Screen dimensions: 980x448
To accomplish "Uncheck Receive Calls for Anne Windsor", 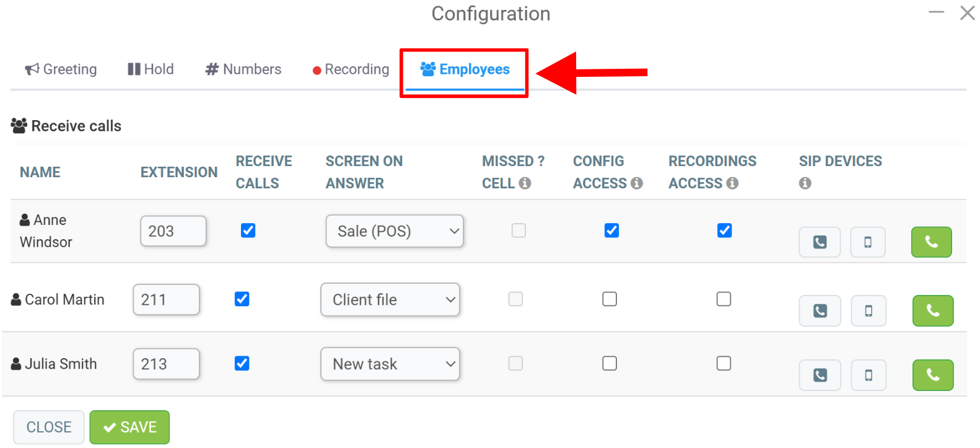I will coord(248,231).
